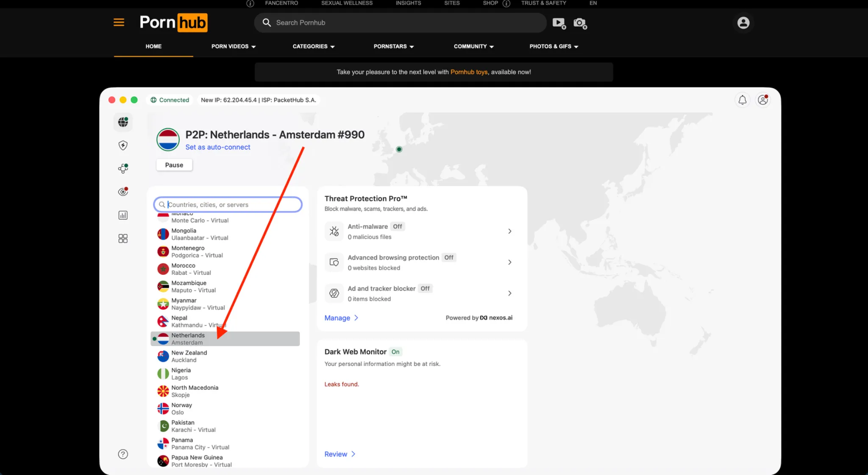Open the grid apps icon in sidebar
868x475 pixels.
coord(122,238)
